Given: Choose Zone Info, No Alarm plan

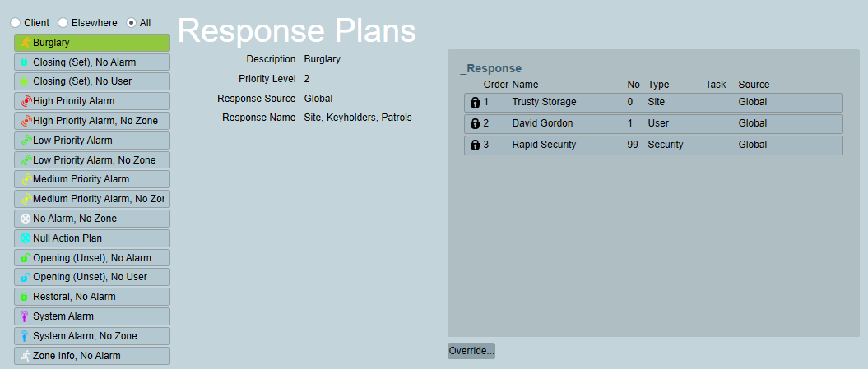Looking at the screenshot, I should click(x=92, y=356).
